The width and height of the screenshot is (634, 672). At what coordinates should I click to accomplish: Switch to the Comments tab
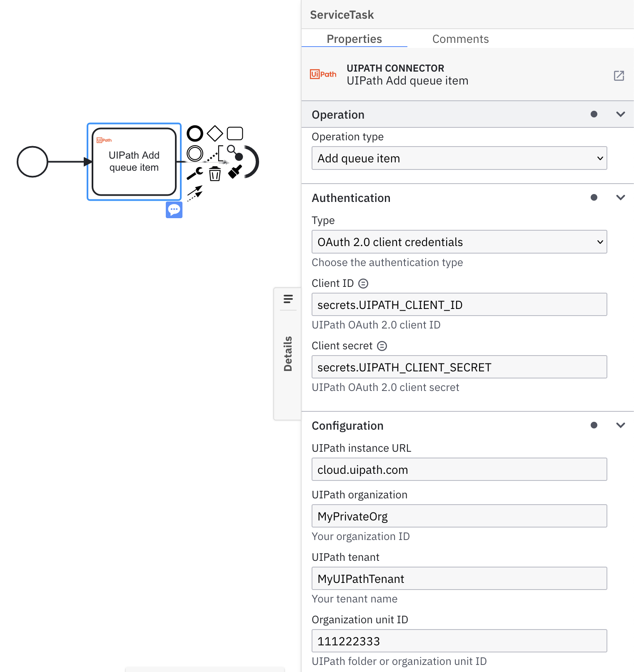(x=460, y=39)
